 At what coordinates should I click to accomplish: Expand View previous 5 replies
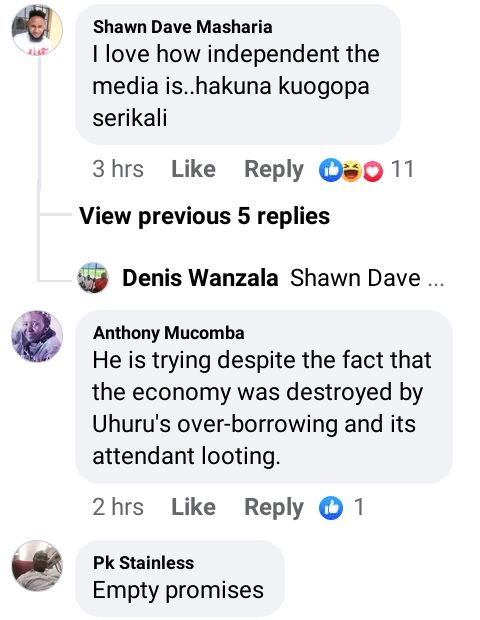pyautogui.click(x=204, y=216)
